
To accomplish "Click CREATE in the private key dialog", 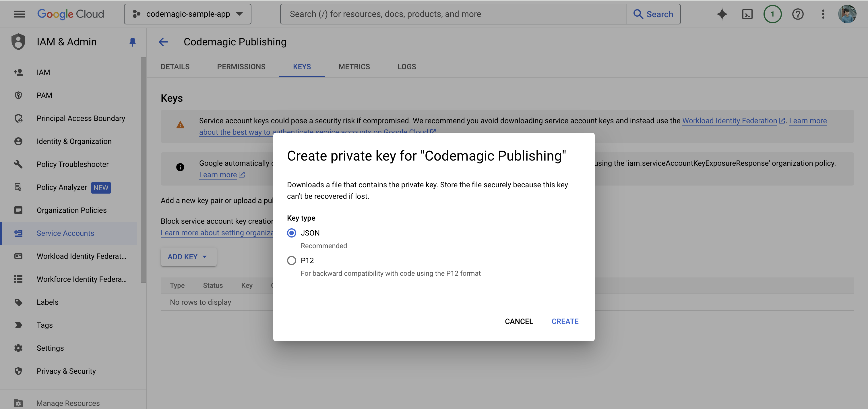I will click(x=565, y=321).
